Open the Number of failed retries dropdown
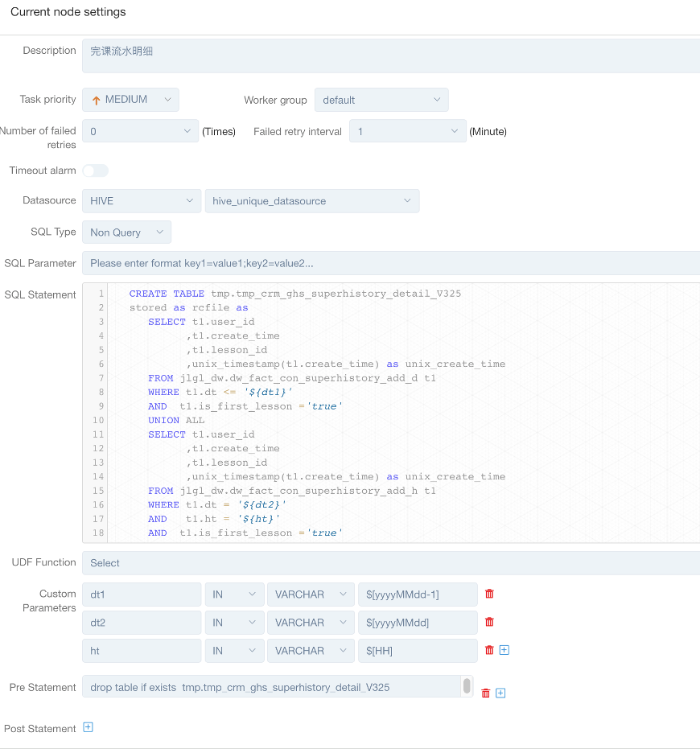700x753 pixels. tap(140, 131)
